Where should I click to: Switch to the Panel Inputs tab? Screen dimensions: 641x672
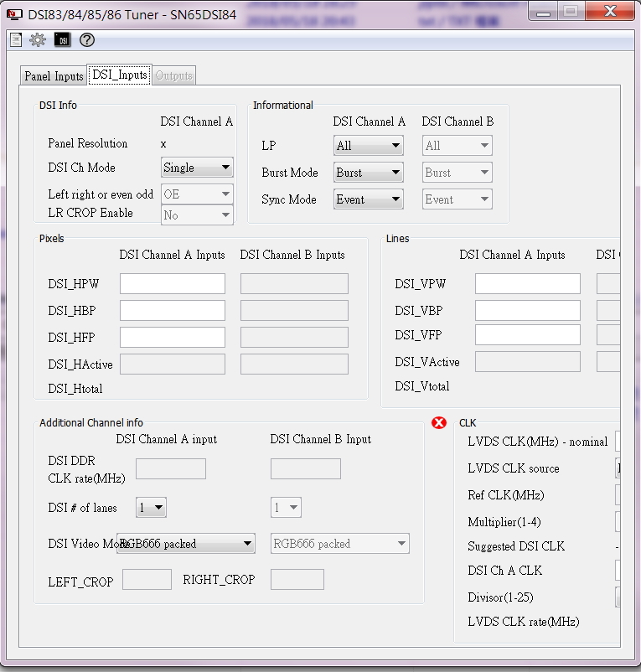[54, 76]
